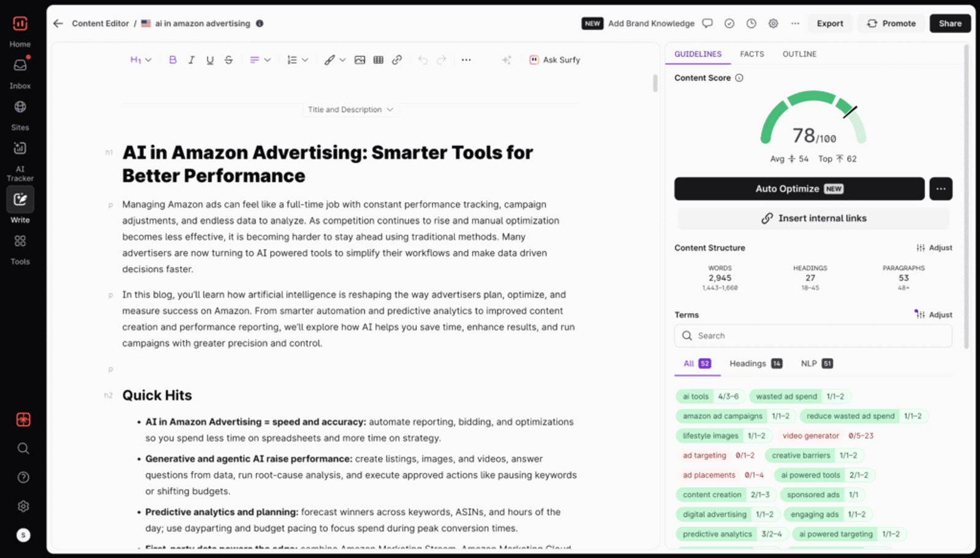Viewport: 980px width, 558px height.
Task: Click the Auto Optimize button
Action: [799, 189]
